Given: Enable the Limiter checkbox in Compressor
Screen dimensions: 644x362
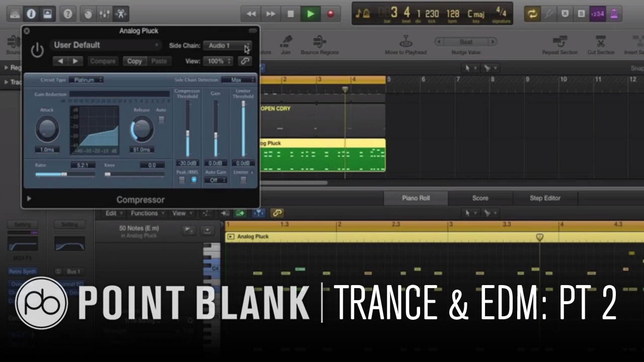Looking at the screenshot, I should tap(244, 180).
